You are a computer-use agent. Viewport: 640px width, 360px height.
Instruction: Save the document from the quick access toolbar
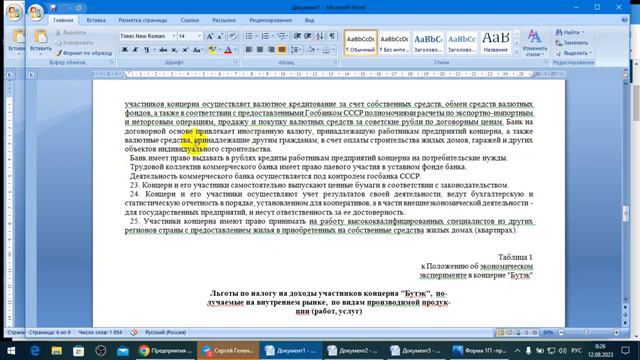[53, 8]
